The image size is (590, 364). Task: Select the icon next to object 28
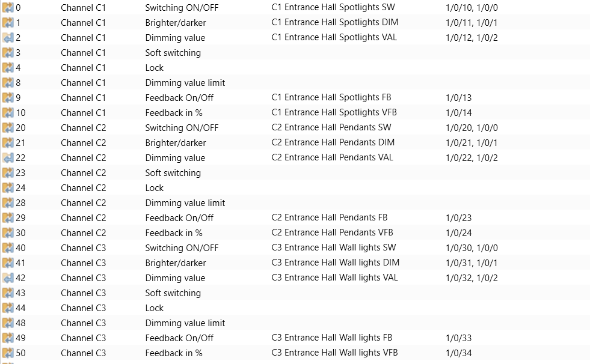(x=8, y=203)
